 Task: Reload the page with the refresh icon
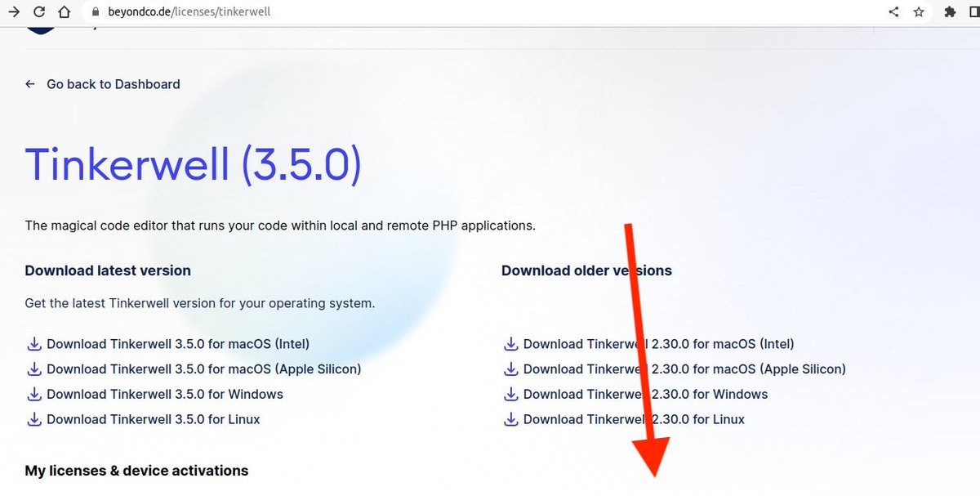[38, 12]
